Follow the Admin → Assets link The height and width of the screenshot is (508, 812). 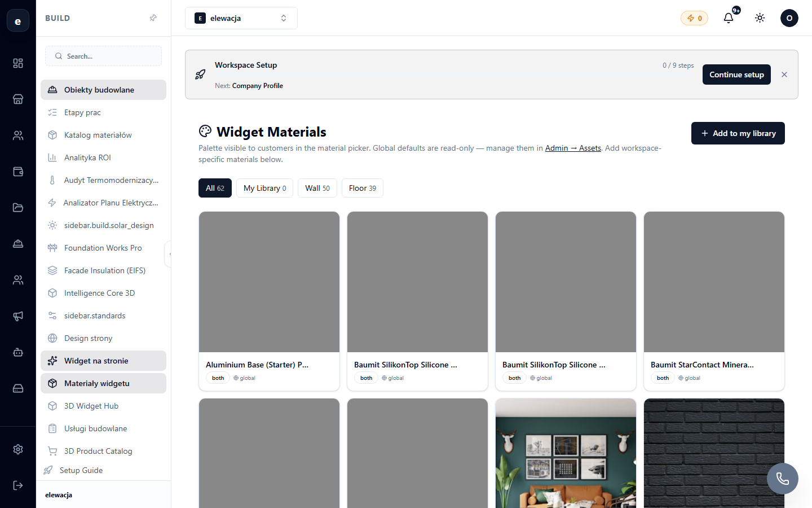573,148
